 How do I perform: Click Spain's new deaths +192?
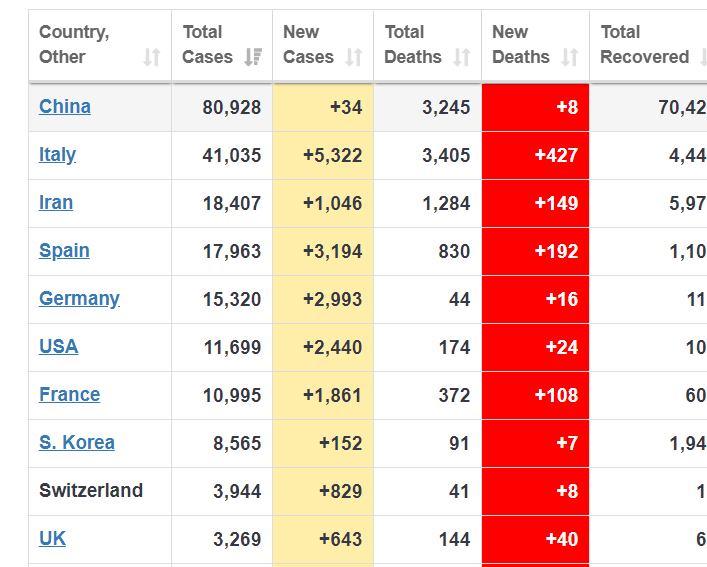coord(556,251)
